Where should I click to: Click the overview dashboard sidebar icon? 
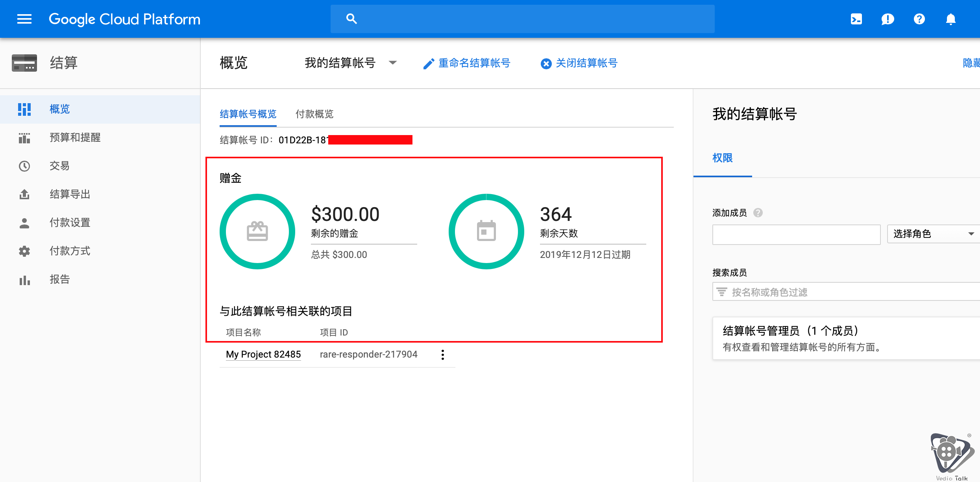(x=24, y=109)
